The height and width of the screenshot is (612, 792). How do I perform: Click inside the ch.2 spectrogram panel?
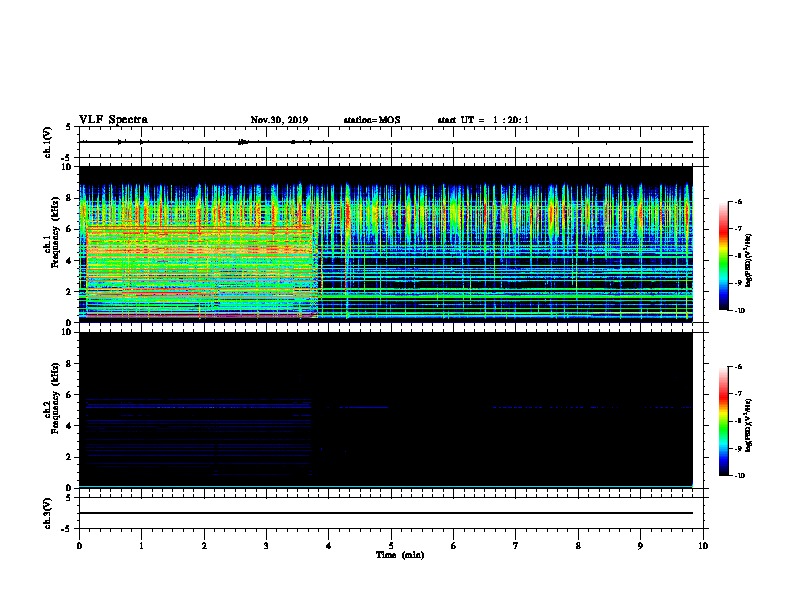[385, 410]
